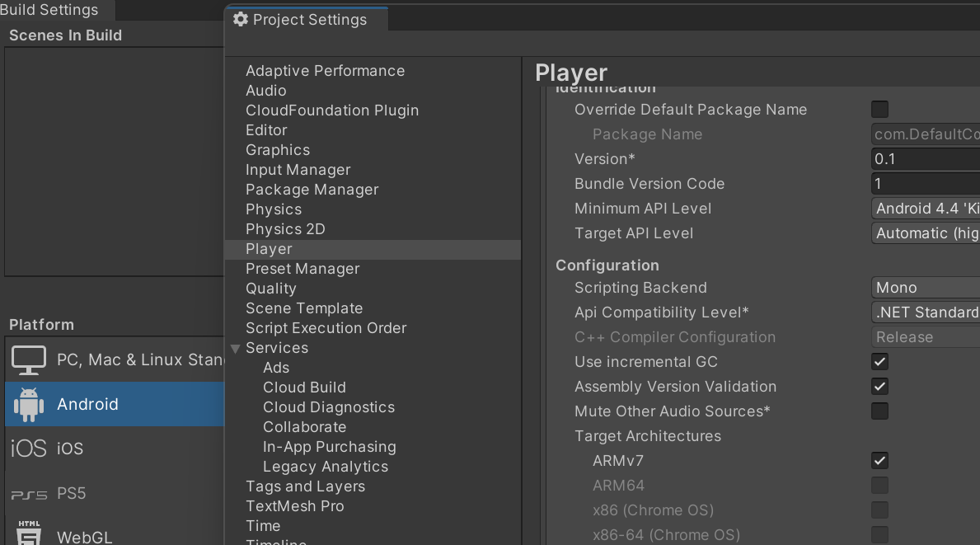
Task: Click the Project Settings gear icon
Action: click(x=241, y=19)
